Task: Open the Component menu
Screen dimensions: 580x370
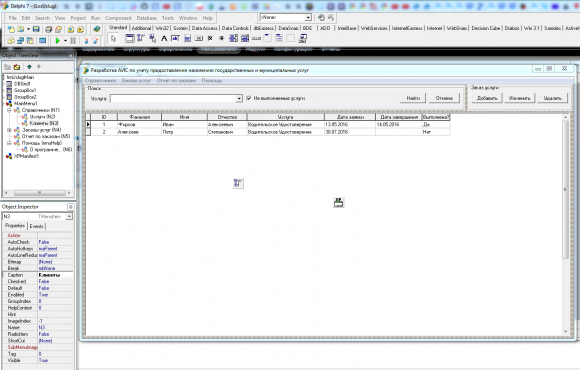Action: tap(118, 18)
